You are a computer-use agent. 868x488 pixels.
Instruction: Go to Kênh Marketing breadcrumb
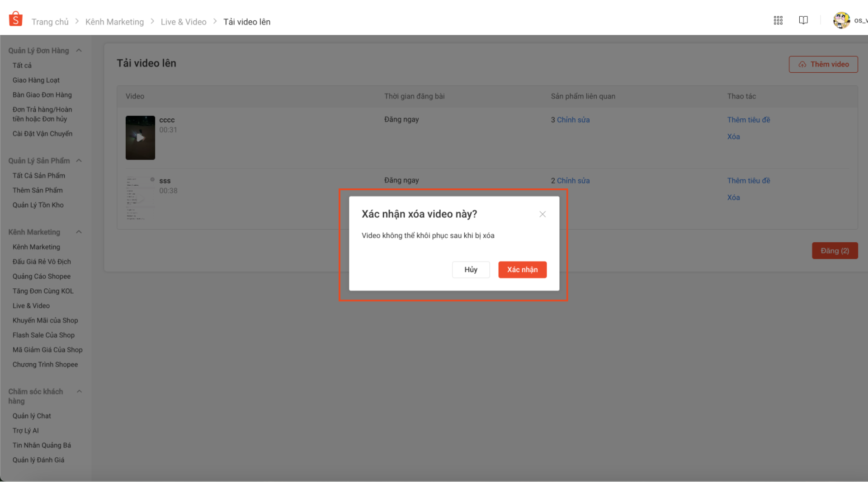[114, 22]
